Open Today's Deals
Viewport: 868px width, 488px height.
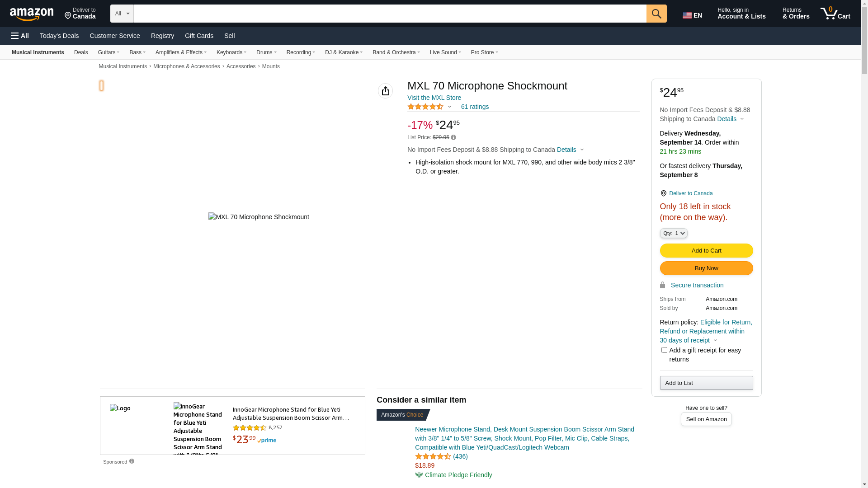point(59,36)
